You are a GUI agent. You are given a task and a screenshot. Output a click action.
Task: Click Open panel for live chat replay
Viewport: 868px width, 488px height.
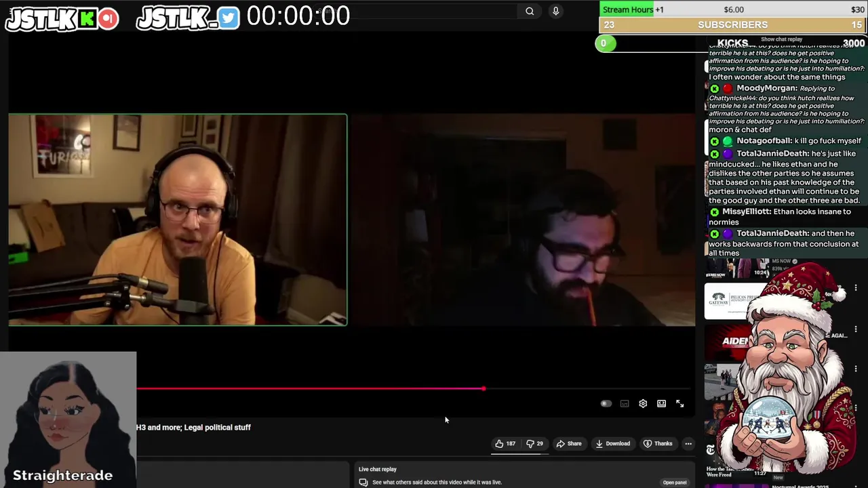tap(675, 483)
